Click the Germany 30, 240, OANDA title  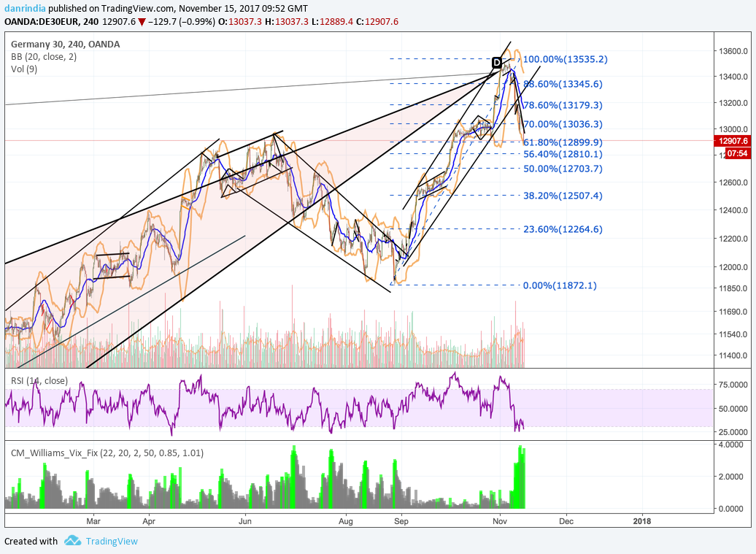click(x=66, y=44)
